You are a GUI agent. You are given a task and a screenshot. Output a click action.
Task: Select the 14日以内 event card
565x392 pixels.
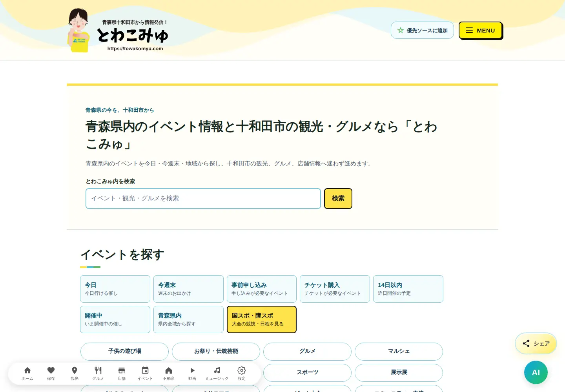[x=408, y=289]
